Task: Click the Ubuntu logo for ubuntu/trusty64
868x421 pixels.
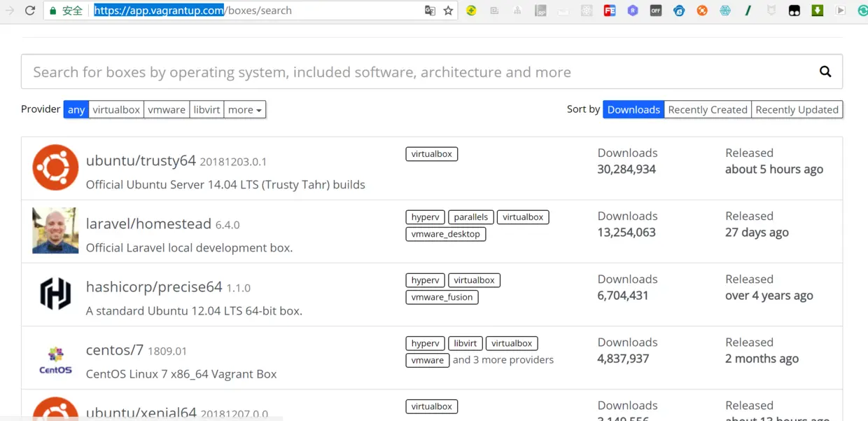Action: [55, 167]
